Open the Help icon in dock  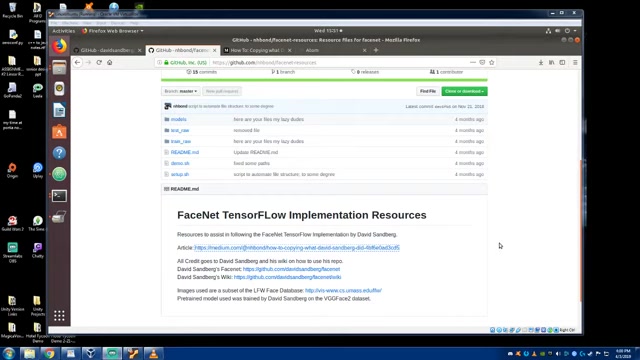click(59, 153)
